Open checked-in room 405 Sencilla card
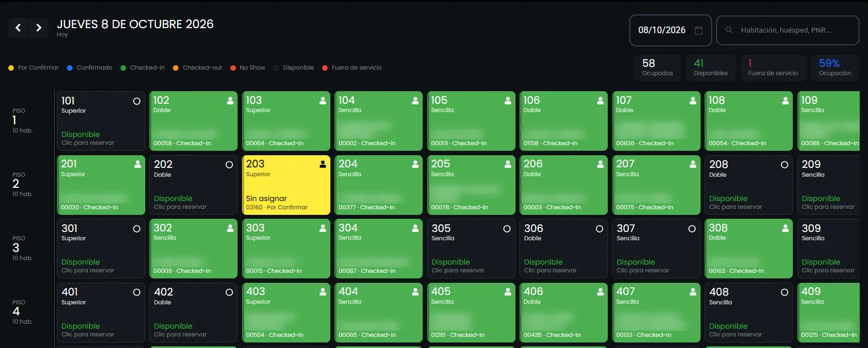This screenshot has width=868, height=348. coord(471,313)
